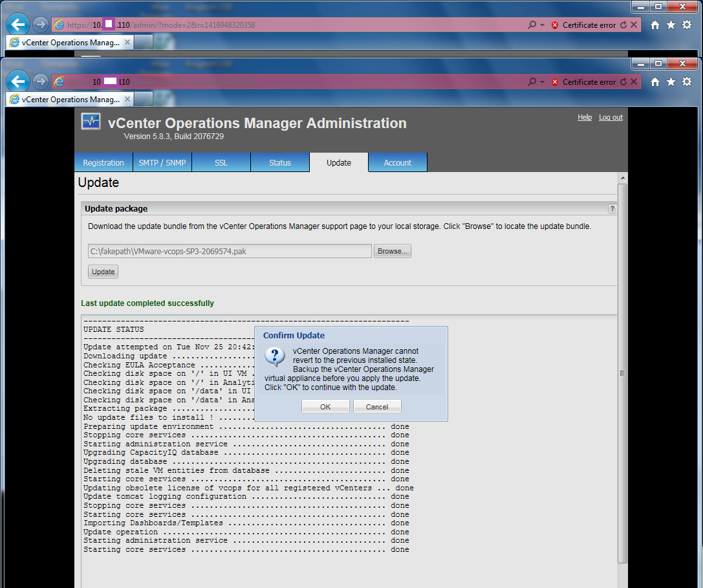
Task: Go forward in background browser window
Action: [40, 24]
